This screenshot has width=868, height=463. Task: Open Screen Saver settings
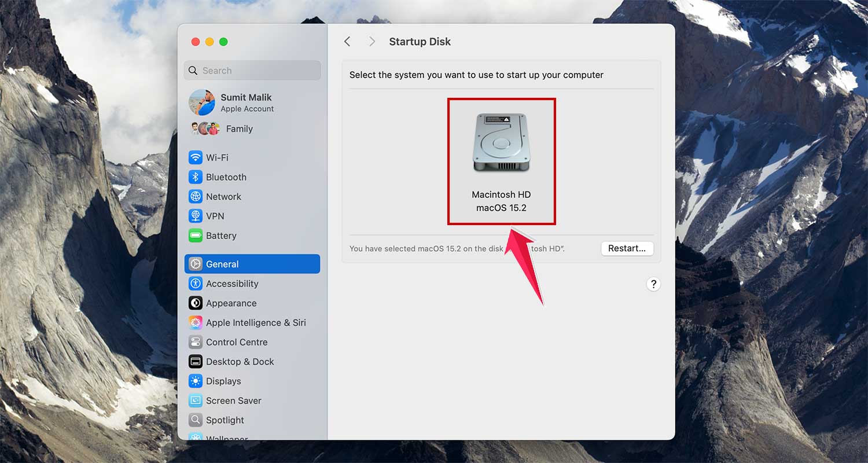[233, 400]
